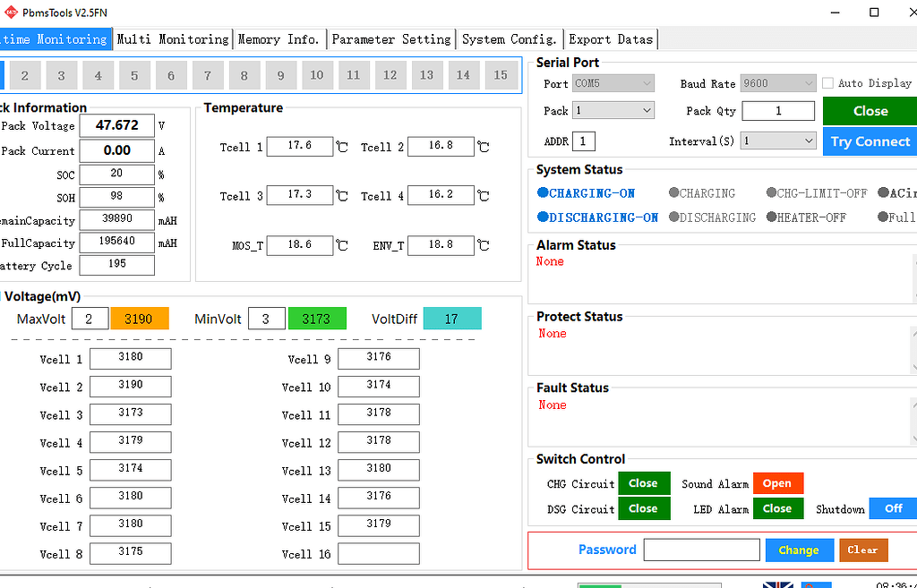
Task: Switch to the Parameter Setting tab
Action: tap(390, 39)
